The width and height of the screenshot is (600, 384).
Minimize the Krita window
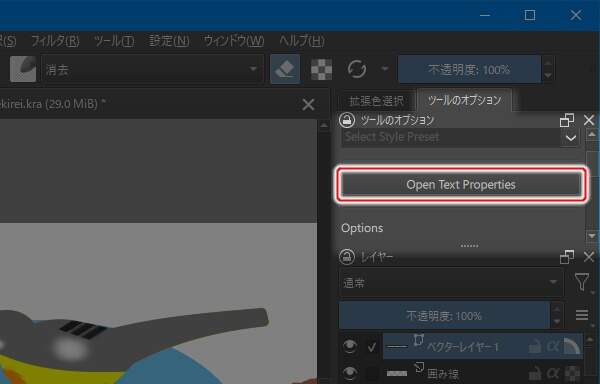485,15
